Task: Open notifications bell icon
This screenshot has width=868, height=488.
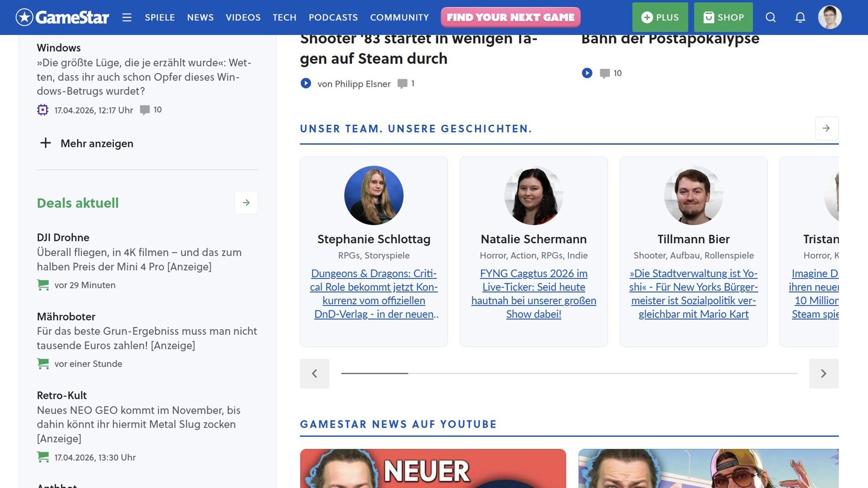Action: pyautogui.click(x=800, y=17)
